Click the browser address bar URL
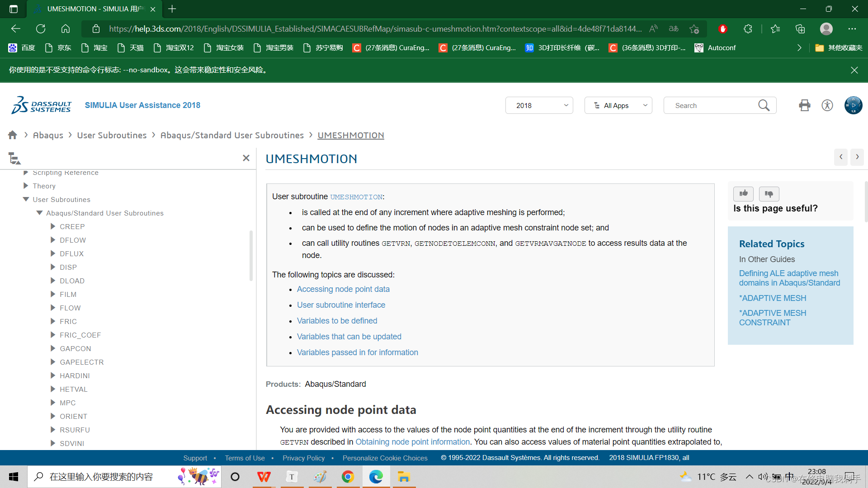This screenshot has width=868, height=488. [x=375, y=29]
